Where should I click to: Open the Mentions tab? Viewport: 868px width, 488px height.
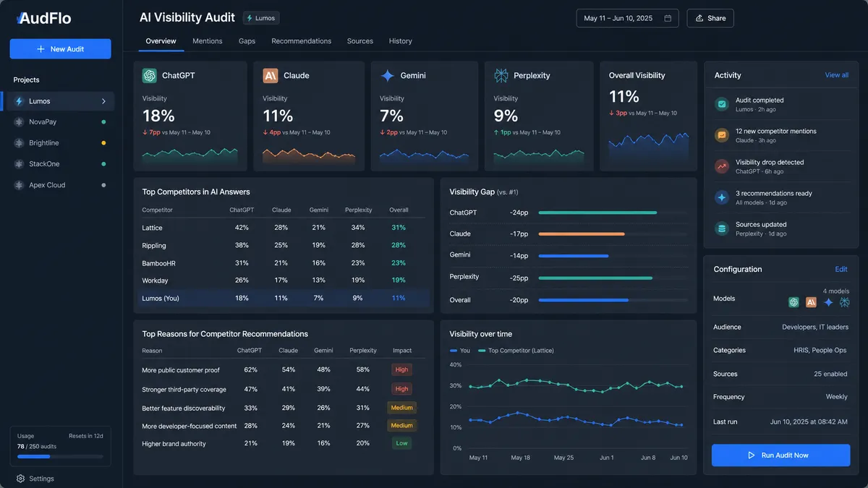click(x=208, y=41)
